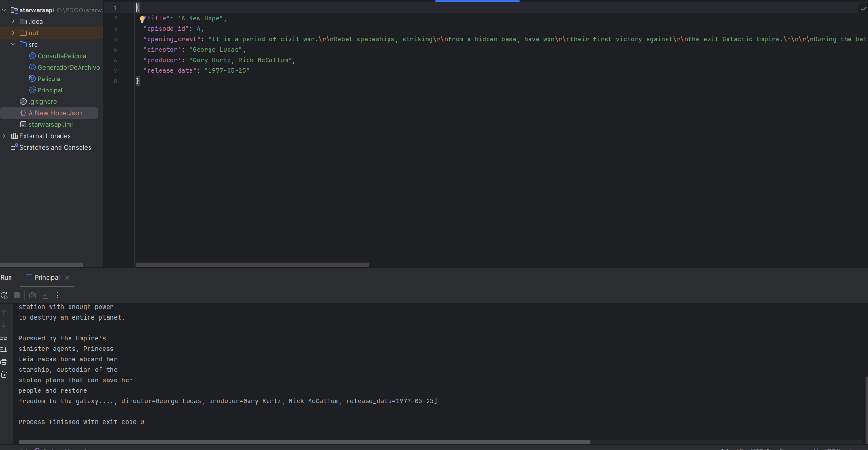Click scroll to end icon in console

[x=4, y=350]
